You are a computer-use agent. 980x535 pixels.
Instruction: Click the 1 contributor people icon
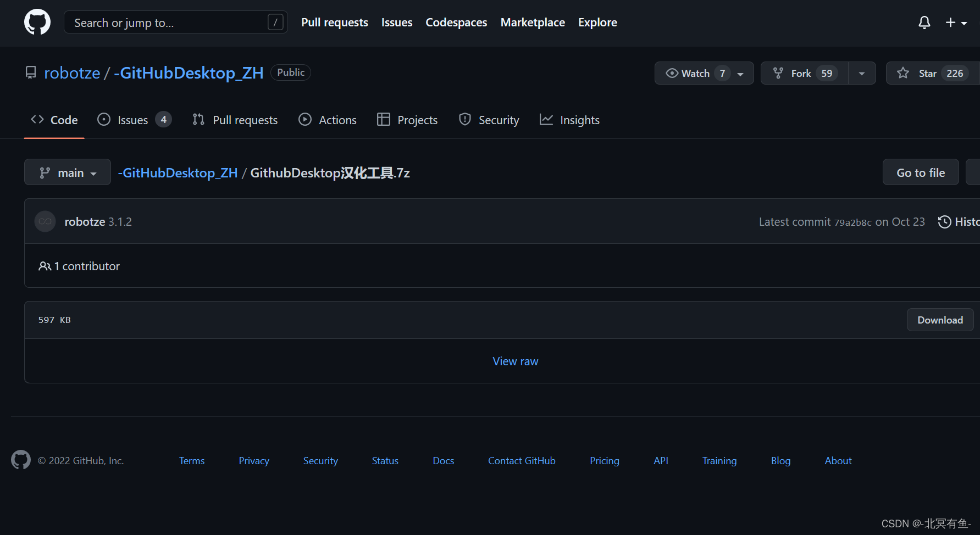click(x=45, y=266)
